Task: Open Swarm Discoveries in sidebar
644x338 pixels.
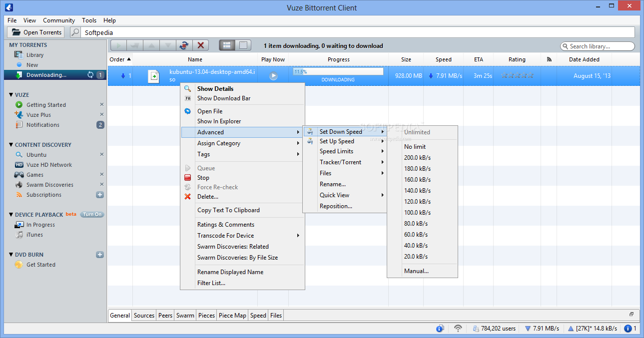Action: point(49,185)
